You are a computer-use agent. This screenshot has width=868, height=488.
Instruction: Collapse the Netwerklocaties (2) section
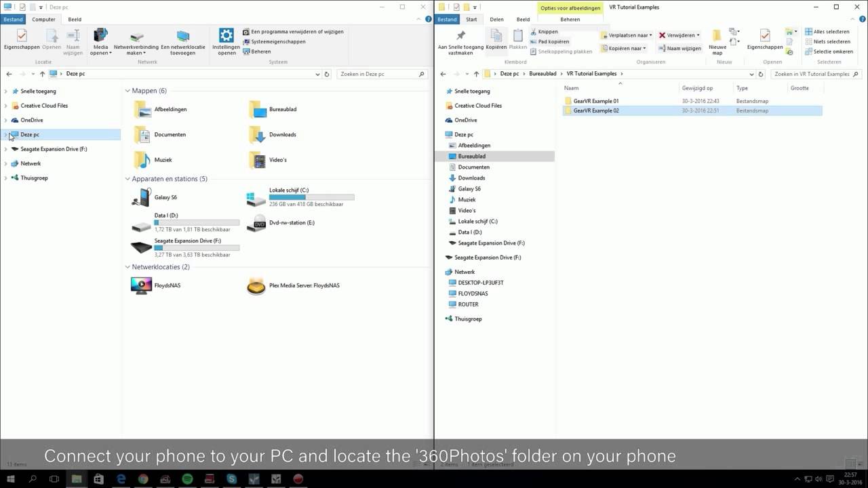point(127,267)
